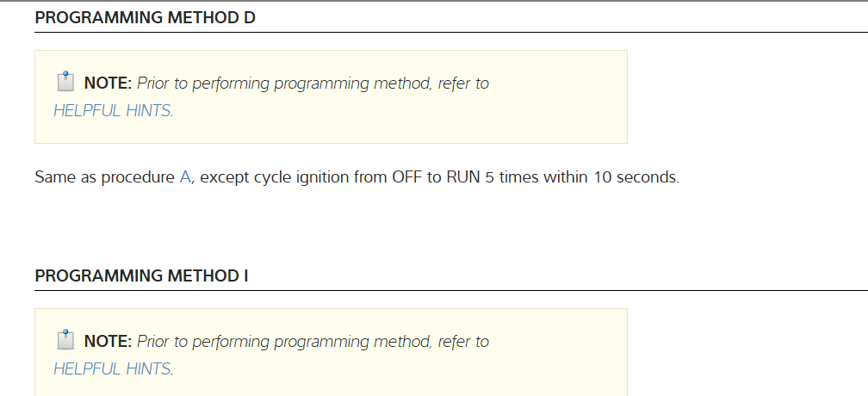Click the word OFF in the ignition sentence
The height and width of the screenshot is (396, 868).
pos(406,178)
